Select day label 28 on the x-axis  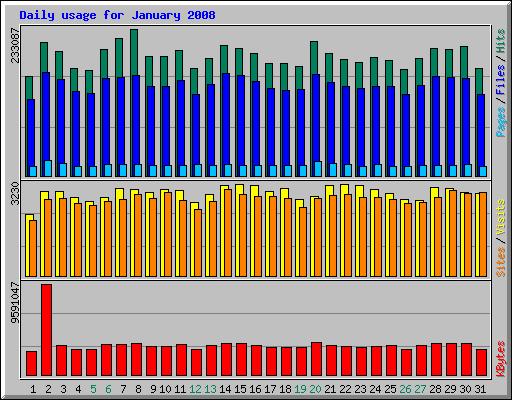point(435,389)
